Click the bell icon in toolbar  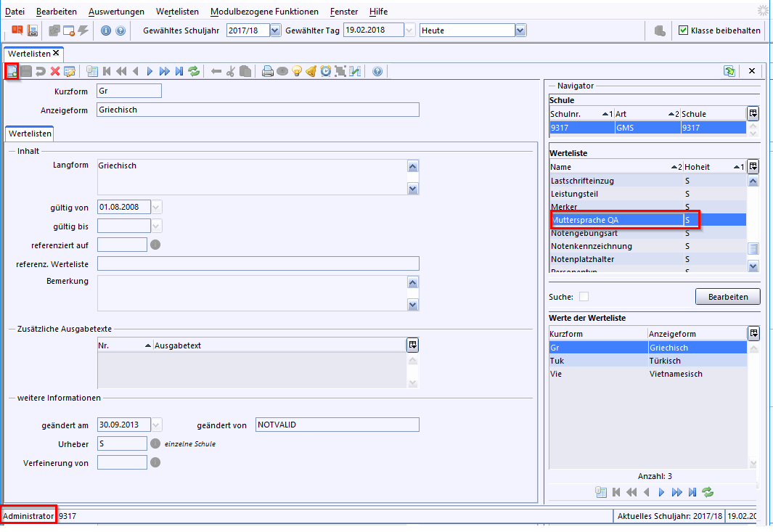point(311,72)
